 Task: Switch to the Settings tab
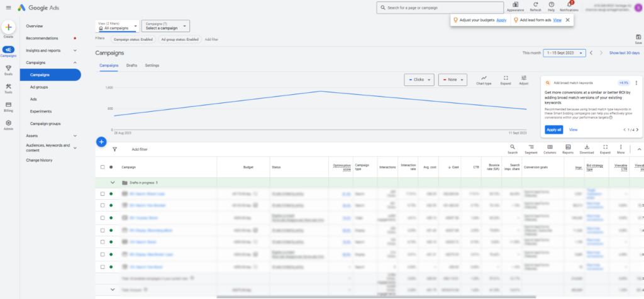[152, 65]
